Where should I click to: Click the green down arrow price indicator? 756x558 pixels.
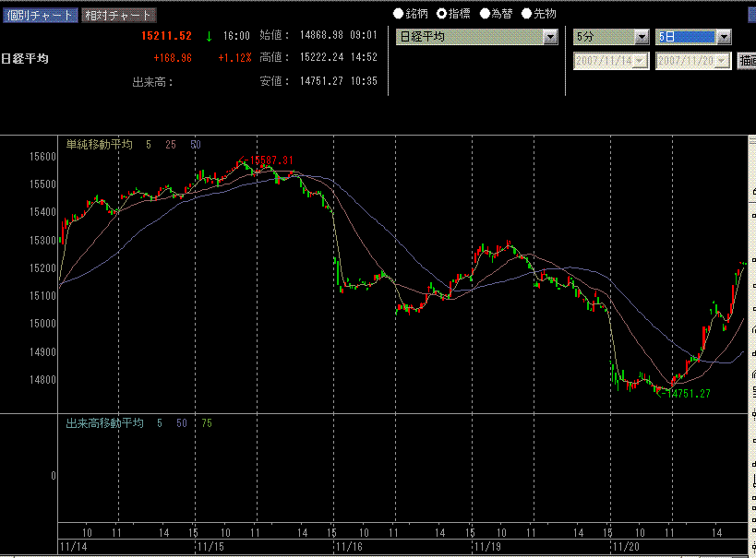click(209, 36)
